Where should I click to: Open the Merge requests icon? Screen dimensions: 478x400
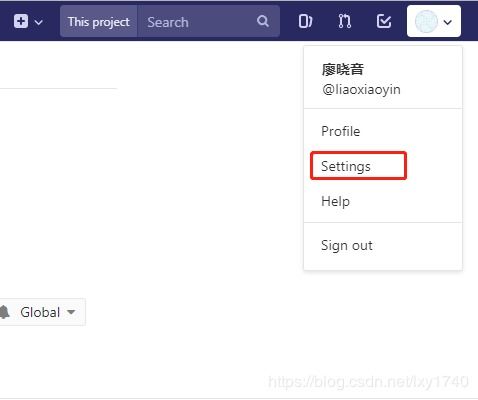pos(344,22)
